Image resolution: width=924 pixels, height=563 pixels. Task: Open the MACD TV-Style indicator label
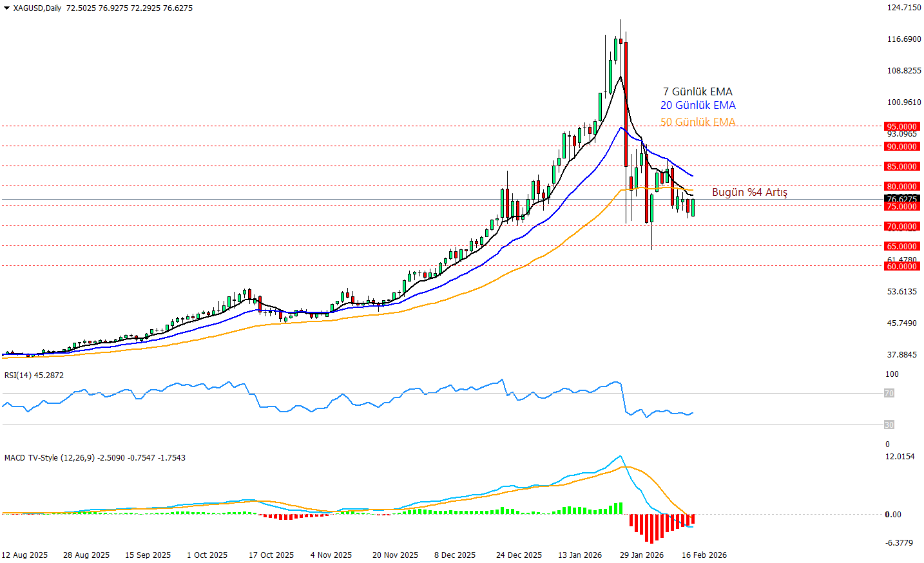(x=95, y=457)
